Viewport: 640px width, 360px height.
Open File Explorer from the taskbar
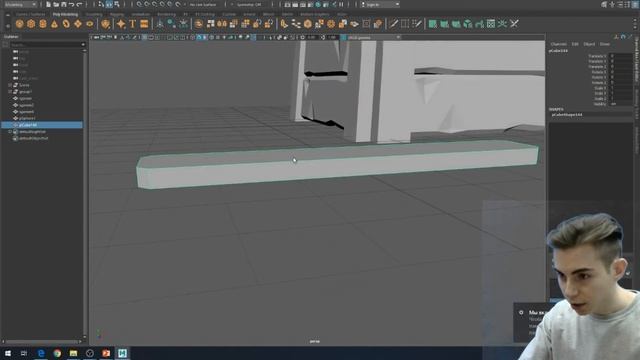point(73,353)
